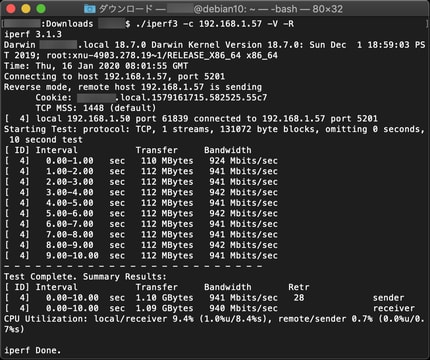Click the 'sender' label

pos(388,298)
